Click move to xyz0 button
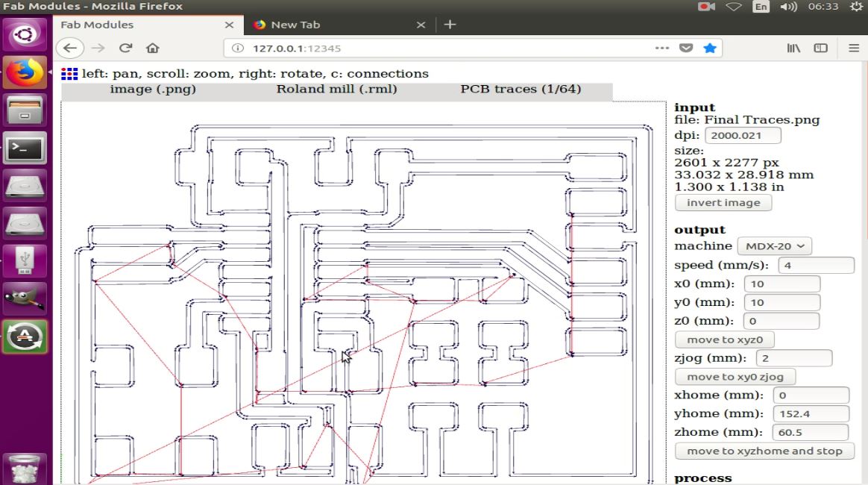 tap(725, 339)
